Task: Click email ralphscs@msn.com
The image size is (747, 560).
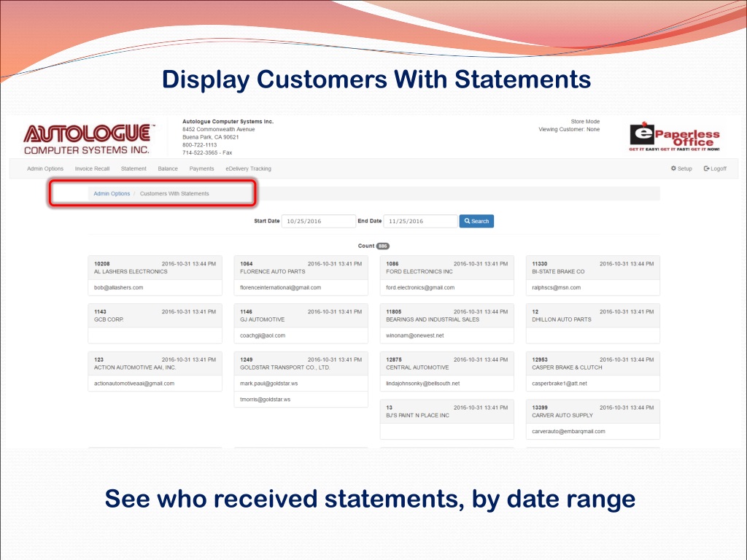Action: [x=557, y=287]
